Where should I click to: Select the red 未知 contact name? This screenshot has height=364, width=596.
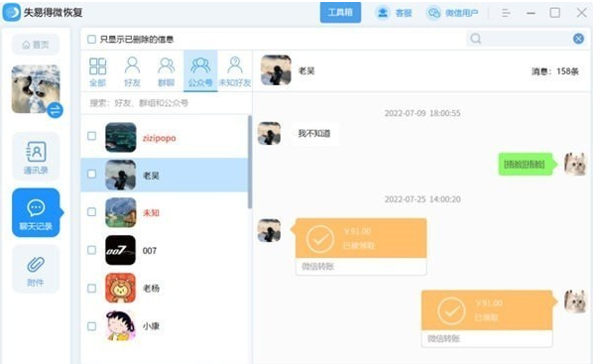coord(151,212)
